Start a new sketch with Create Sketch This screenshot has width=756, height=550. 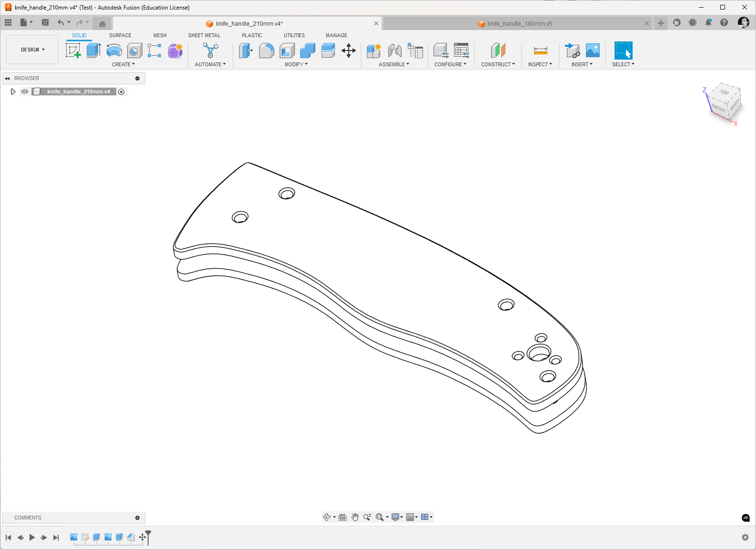pos(73,51)
